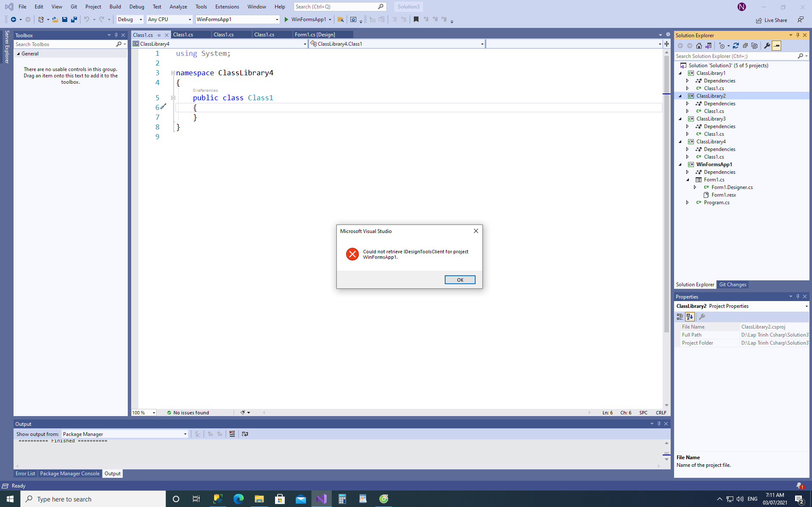Expand the Program.cs node
This screenshot has width=812, height=507.
click(x=688, y=203)
